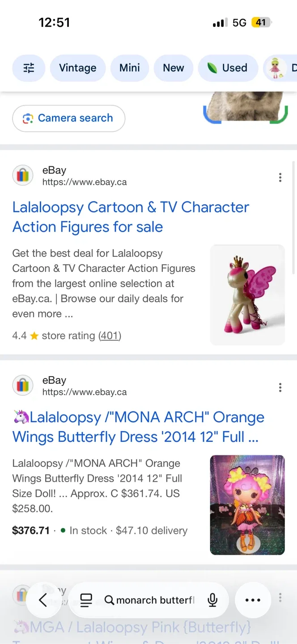This screenshot has width=297, height=644.
Task: Select the doll image filter chip
Action: 280,68
